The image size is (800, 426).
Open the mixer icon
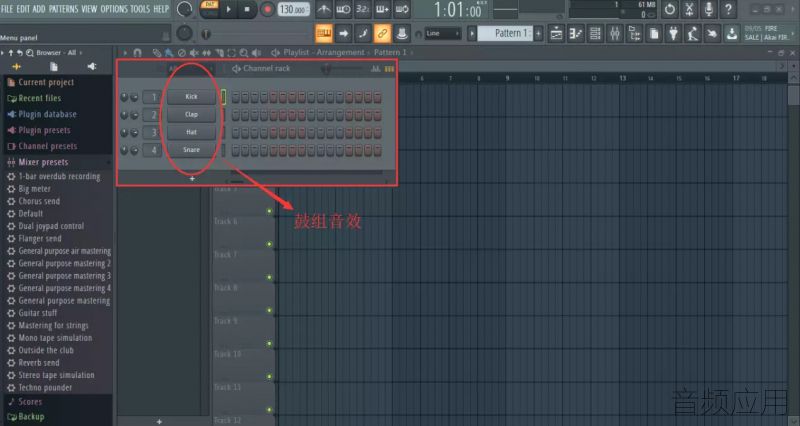[615, 34]
